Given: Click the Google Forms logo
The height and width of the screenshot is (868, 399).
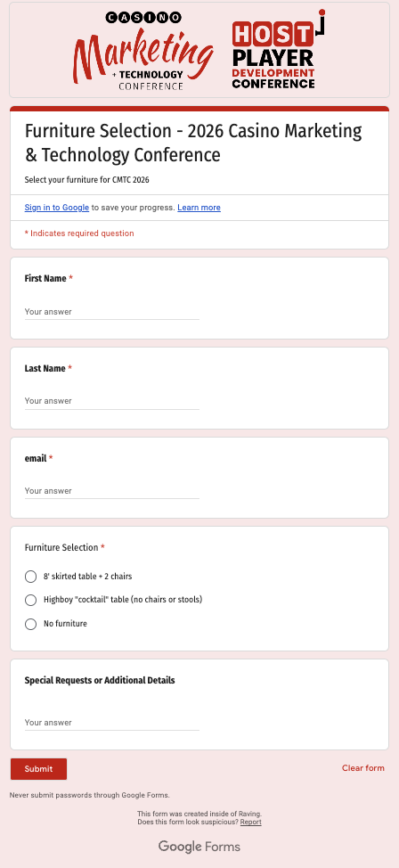Looking at the screenshot, I should [199, 847].
